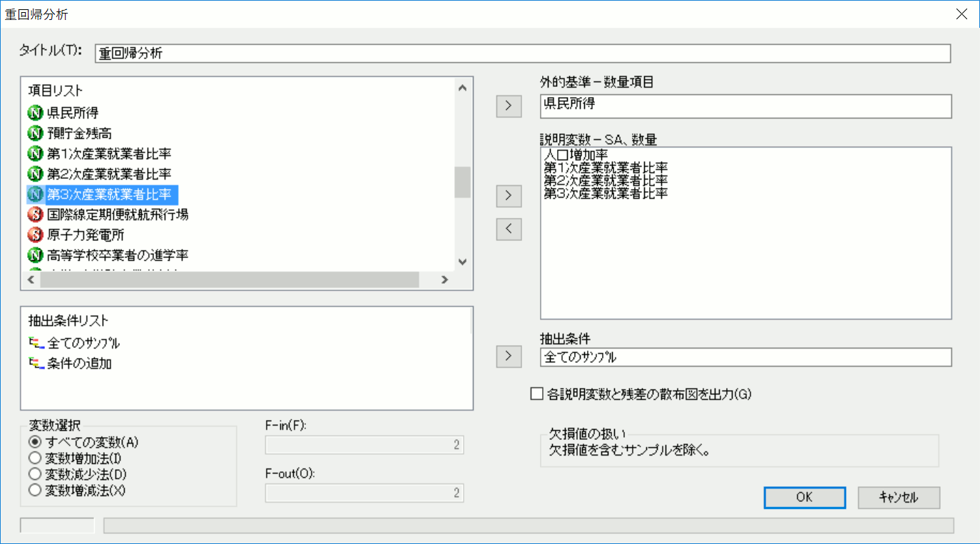Viewport: 980px width, 544px height.
Task: Click the condition icon beside 条件の追加
Action: pyautogui.click(x=36, y=364)
